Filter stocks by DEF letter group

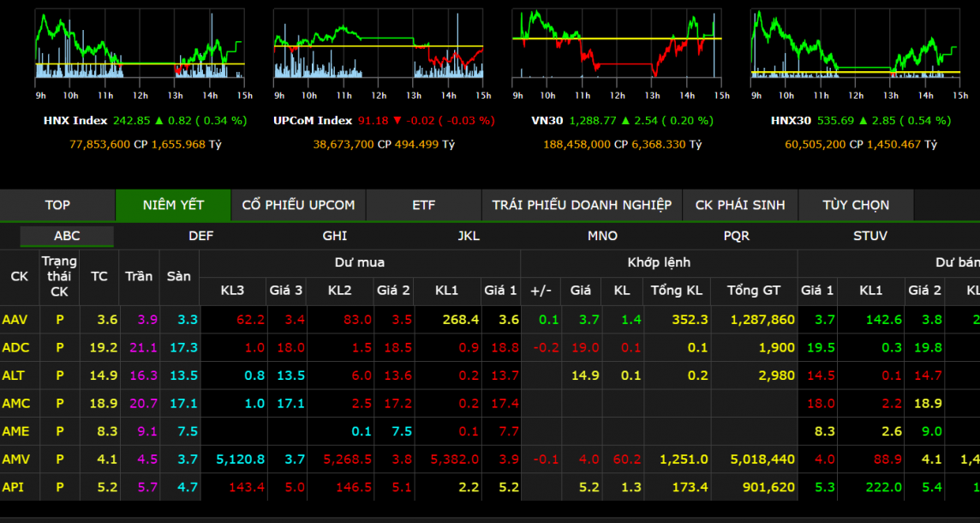click(x=201, y=236)
